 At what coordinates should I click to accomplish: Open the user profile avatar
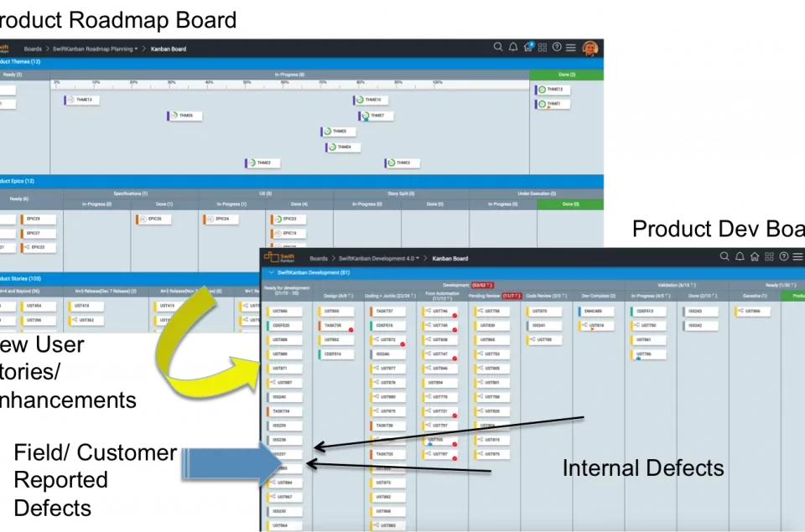589,48
